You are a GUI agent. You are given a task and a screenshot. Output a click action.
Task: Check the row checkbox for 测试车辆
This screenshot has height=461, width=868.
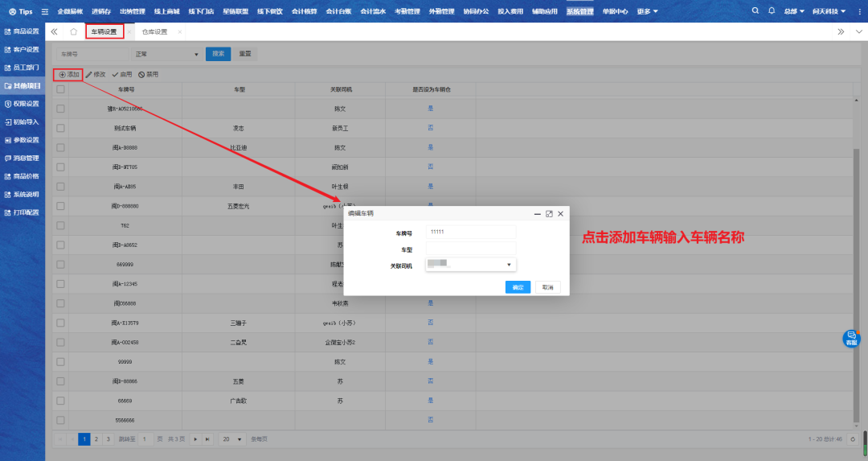pos(60,128)
